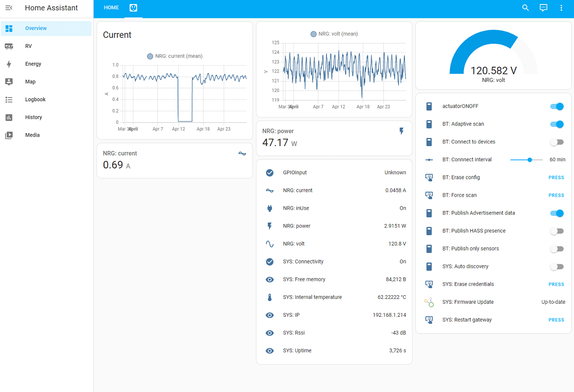Collapse the sidebar using the hamburger icon
The width and height of the screenshot is (574, 392).
pos(9,8)
